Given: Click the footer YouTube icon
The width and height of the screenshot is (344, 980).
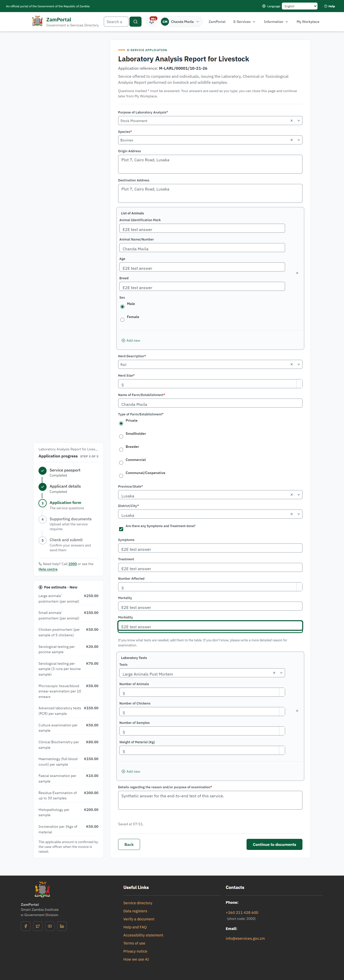Looking at the screenshot, I should pyautogui.click(x=50, y=926).
